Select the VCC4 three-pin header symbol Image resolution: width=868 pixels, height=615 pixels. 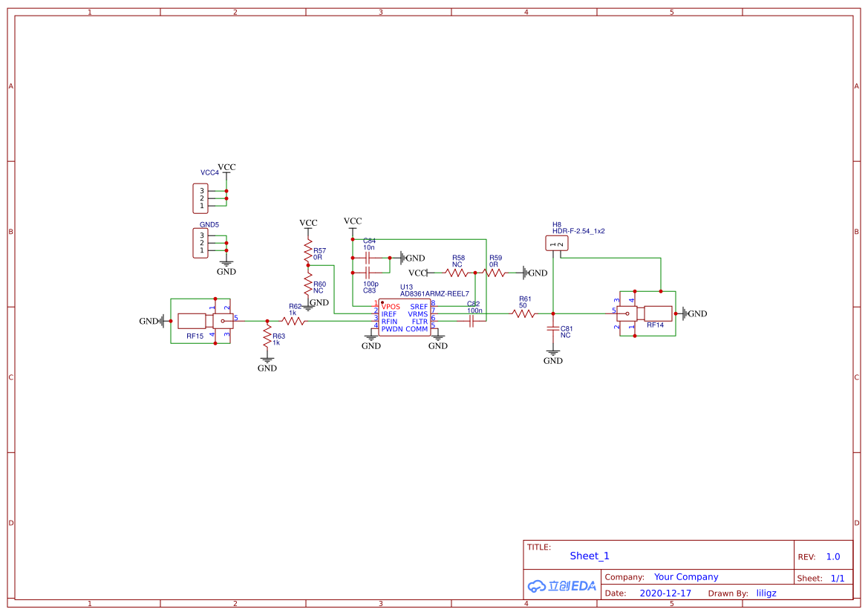(200, 198)
